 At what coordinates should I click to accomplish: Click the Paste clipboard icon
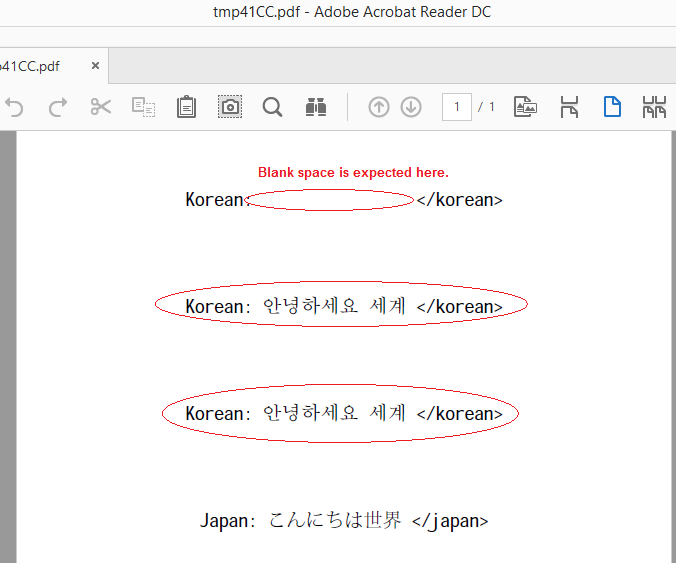pos(186,107)
